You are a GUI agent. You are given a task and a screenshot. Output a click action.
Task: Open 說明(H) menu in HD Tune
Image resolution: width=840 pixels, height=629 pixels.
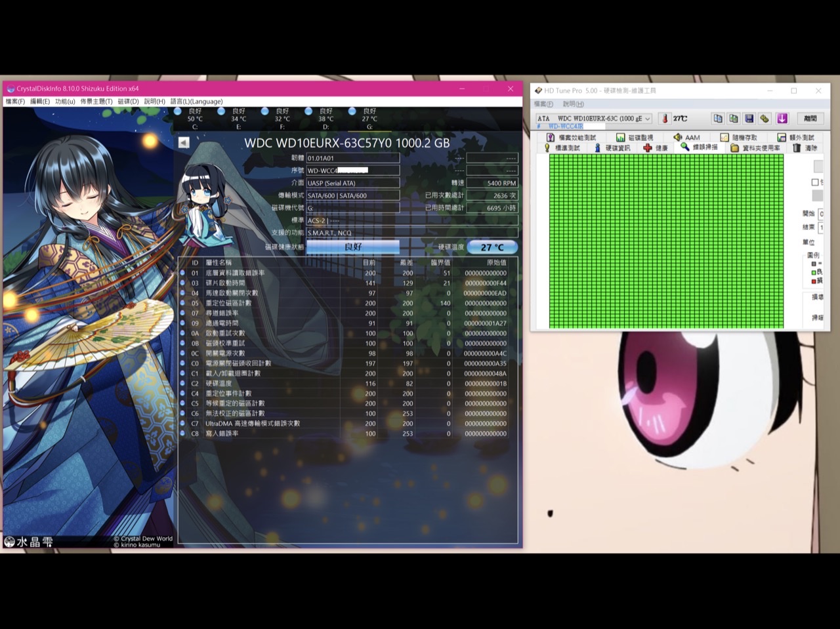573,104
